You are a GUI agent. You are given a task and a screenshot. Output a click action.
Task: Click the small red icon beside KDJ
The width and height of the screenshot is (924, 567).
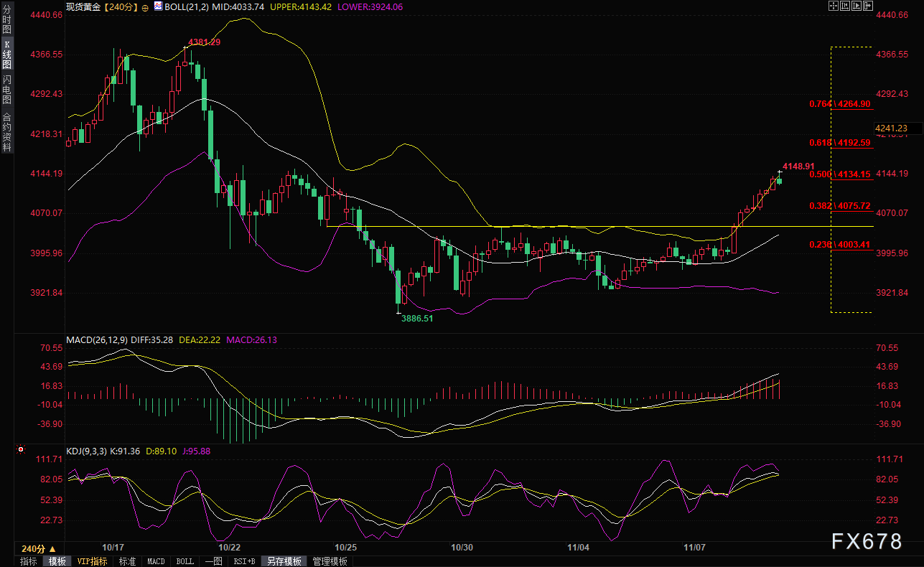tap(20, 451)
